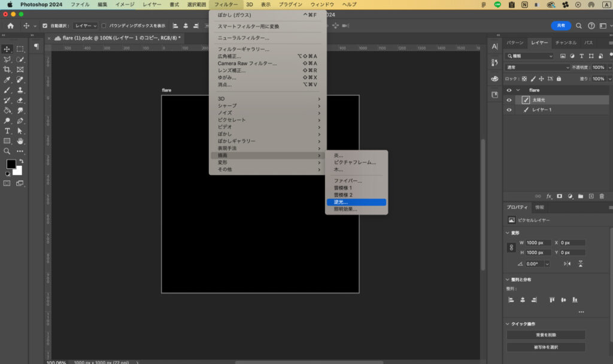Click the 背景を削除 button

[545, 335]
